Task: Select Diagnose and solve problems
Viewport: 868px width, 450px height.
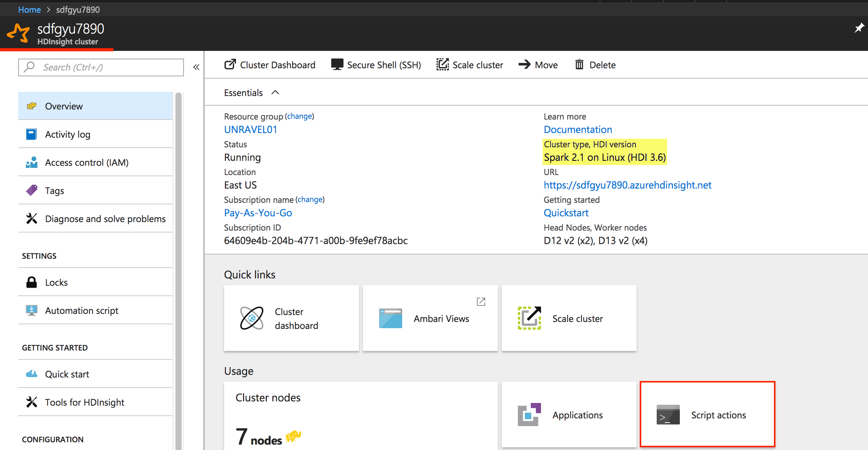Action: (95, 219)
